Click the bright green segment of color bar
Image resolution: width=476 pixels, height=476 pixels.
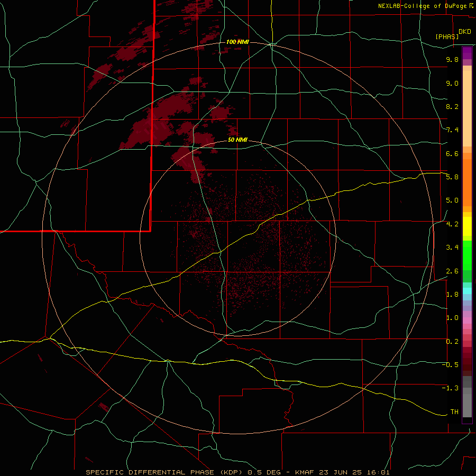click(467, 255)
